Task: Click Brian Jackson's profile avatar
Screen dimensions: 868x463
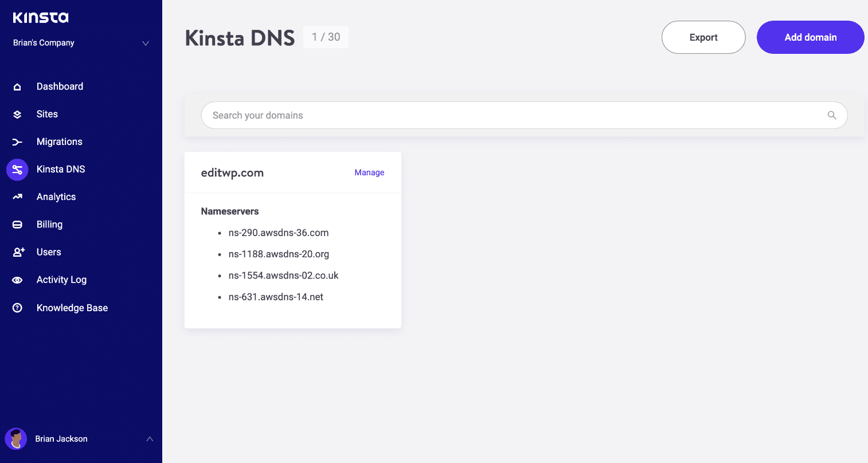Action: click(16, 439)
